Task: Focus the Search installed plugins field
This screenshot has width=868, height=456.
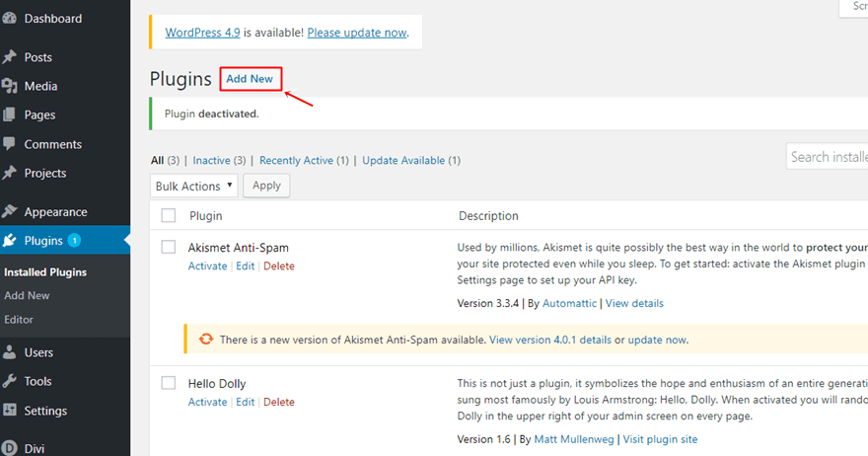Action: 827,157
